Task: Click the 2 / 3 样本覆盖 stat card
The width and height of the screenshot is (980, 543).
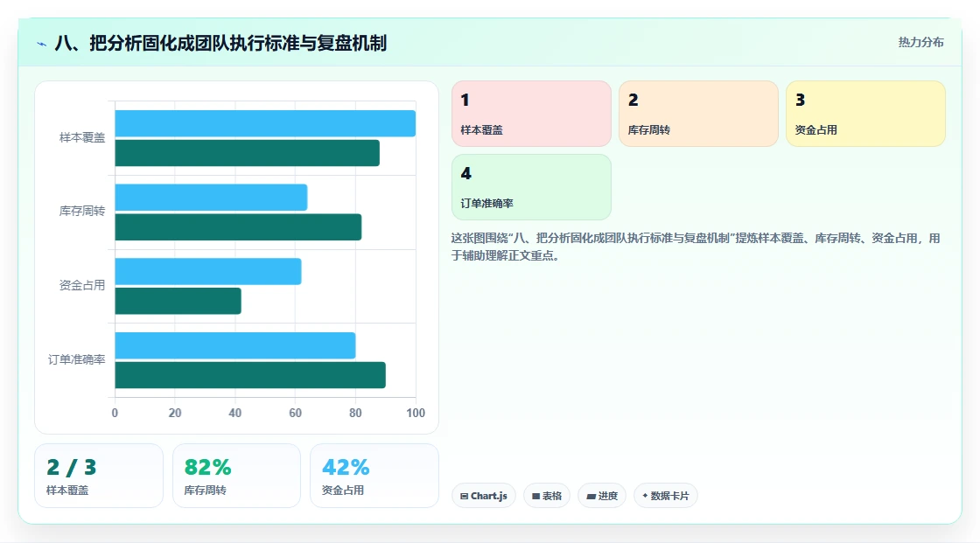Action: click(99, 476)
